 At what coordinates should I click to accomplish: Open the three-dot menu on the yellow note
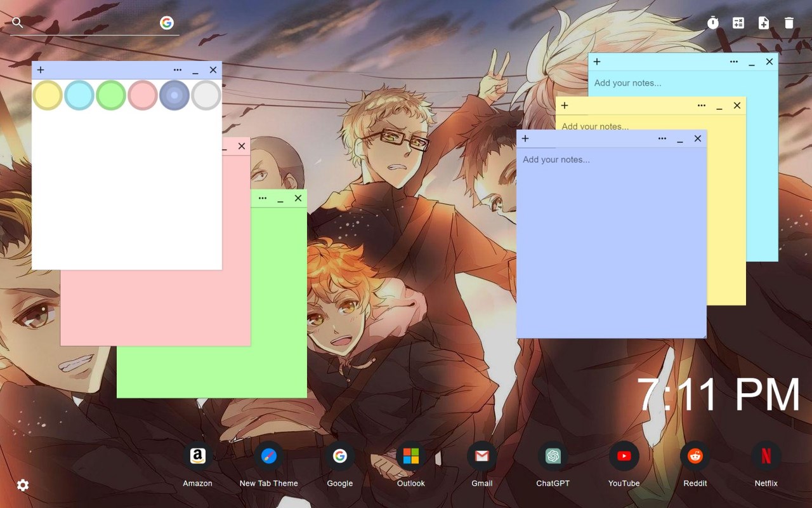(x=702, y=105)
